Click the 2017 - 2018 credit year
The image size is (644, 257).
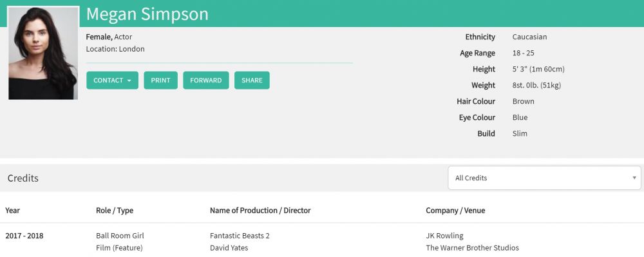pos(24,236)
